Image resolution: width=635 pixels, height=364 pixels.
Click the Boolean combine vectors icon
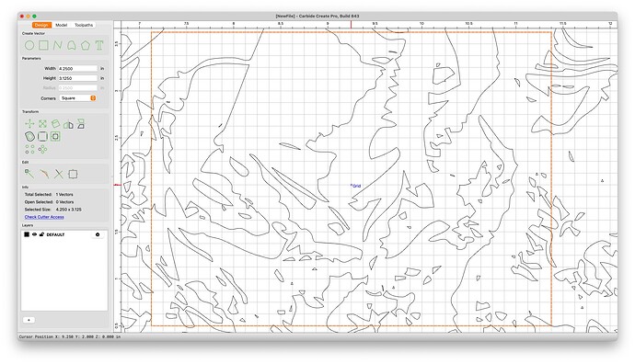[x=55, y=136]
